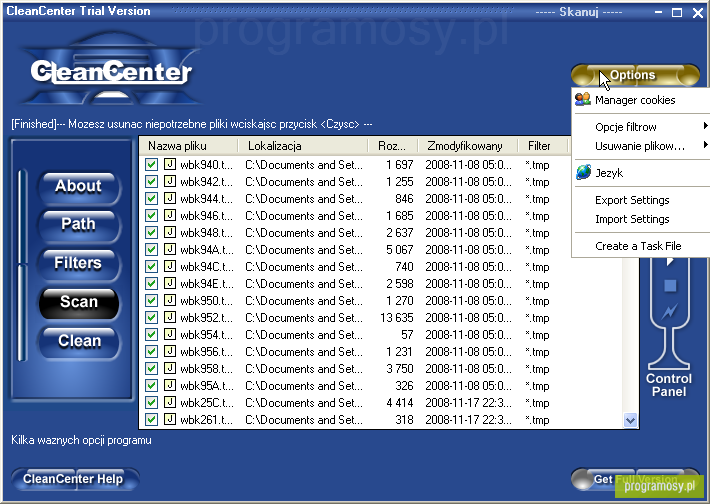Sort by Filter column header
The width and height of the screenshot is (710, 504).
543,146
